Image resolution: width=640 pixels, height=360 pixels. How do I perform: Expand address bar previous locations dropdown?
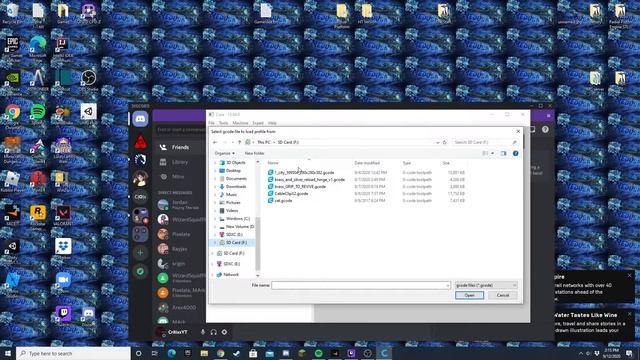438,142
